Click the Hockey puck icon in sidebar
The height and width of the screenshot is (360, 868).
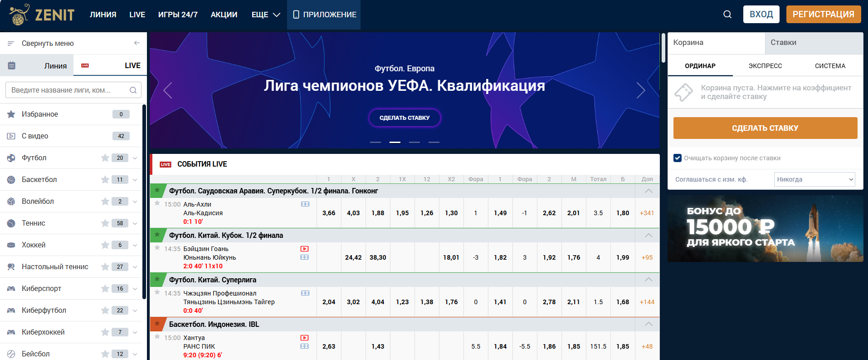click(11, 245)
